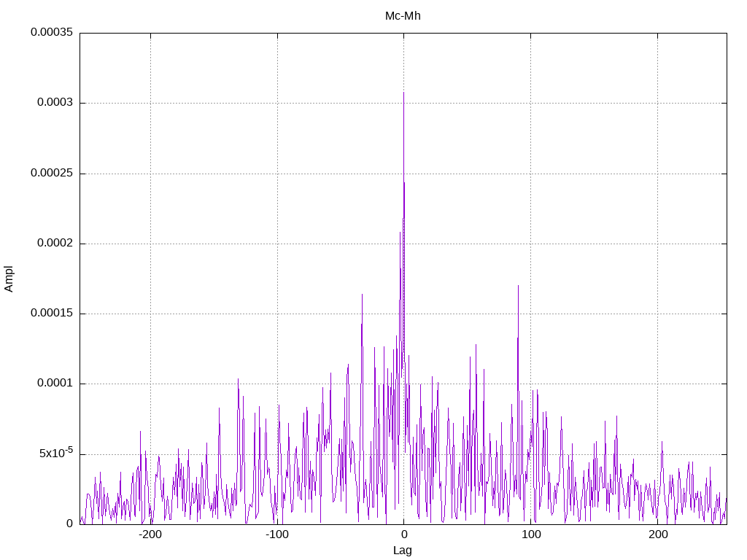Click the 5x10-5 y-axis tick label
Screen dimensions: 747x560
[56, 452]
